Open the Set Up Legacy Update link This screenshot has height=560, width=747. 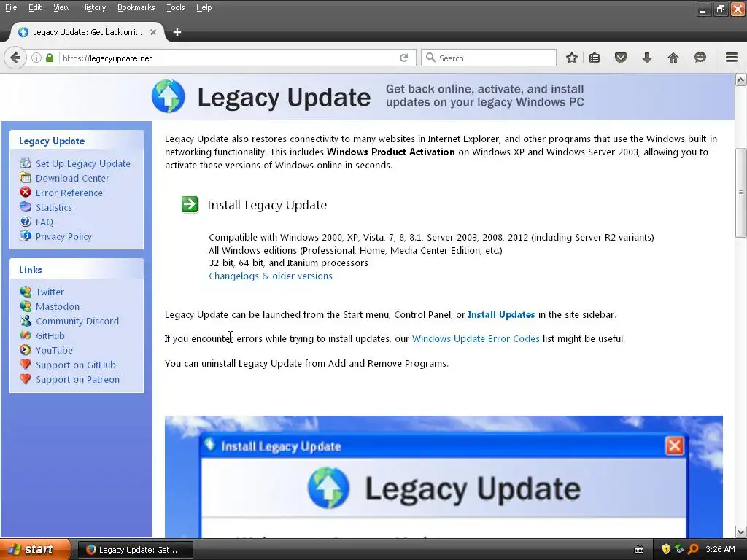click(x=83, y=164)
